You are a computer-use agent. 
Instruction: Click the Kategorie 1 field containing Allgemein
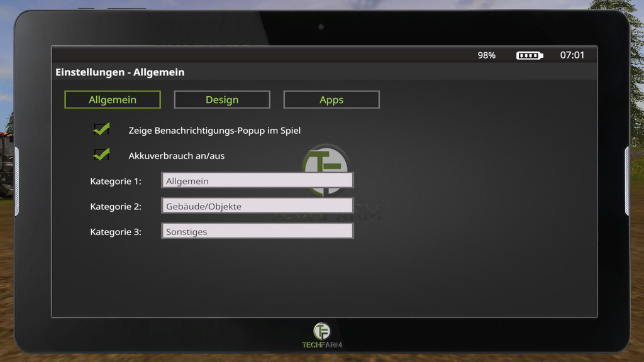[x=257, y=180]
